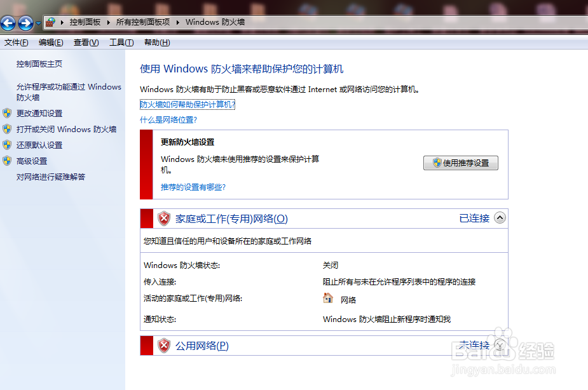The image size is (588, 390).
Task: Click the shield icon beside 更改通知设置
Action: pos(7,113)
